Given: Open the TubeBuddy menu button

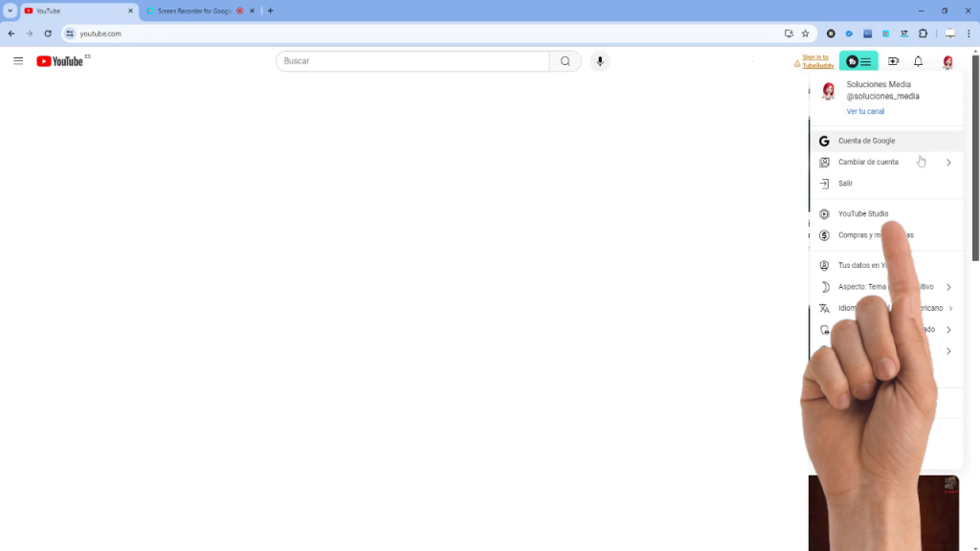Looking at the screenshot, I should [x=858, y=61].
